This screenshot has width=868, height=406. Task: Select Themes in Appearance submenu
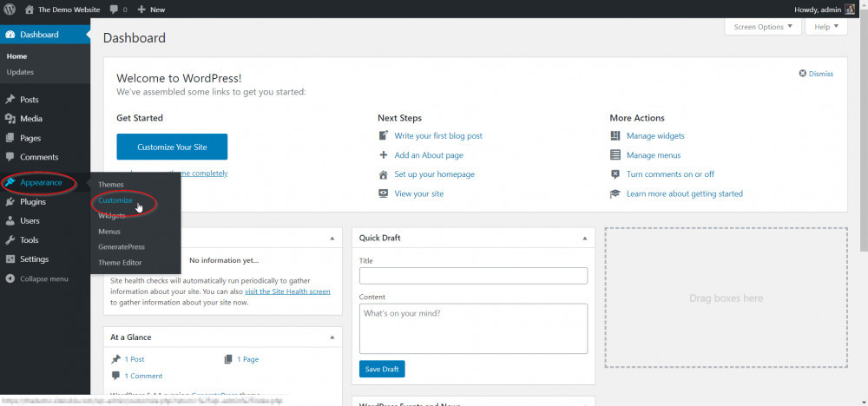click(111, 184)
